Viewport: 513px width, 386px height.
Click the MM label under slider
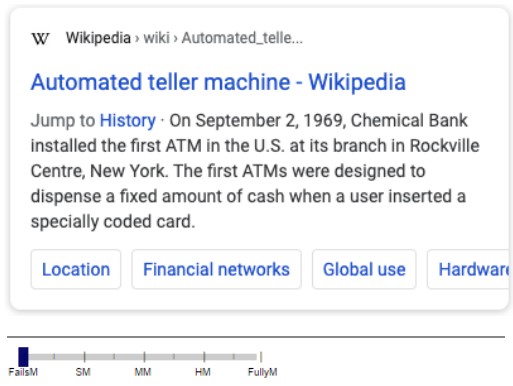pyautogui.click(x=143, y=372)
